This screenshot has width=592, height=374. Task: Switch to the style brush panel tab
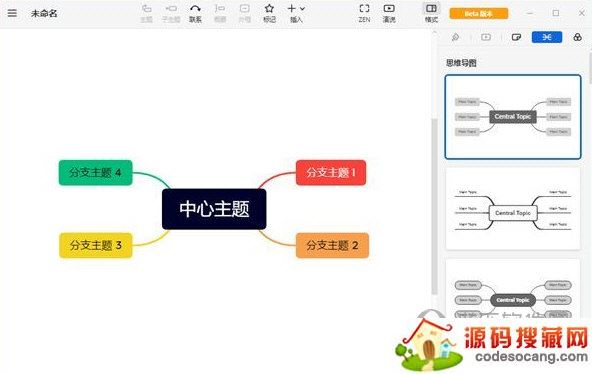(x=455, y=37)
